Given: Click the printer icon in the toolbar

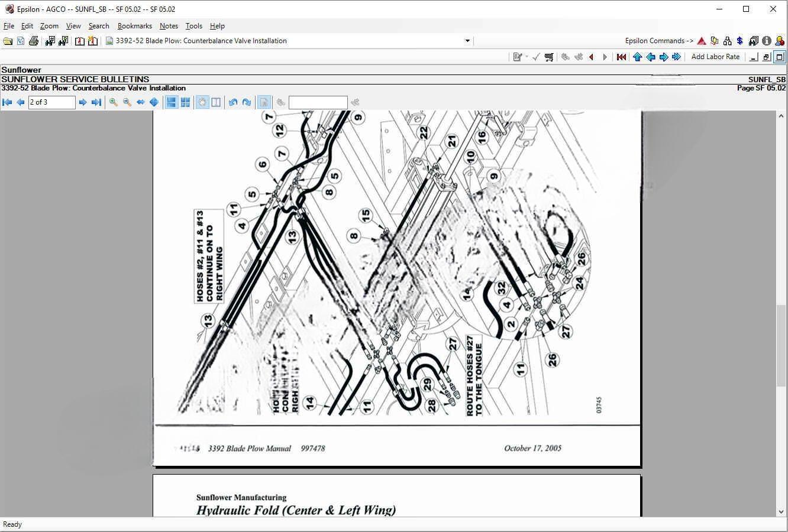Looking at the screenshot, I should (34, 41).
